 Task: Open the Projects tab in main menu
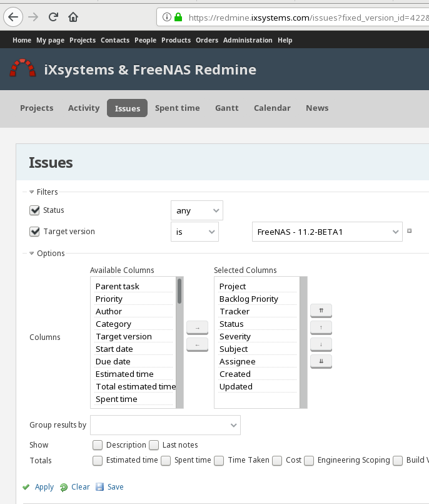click(x=37, y=108)
